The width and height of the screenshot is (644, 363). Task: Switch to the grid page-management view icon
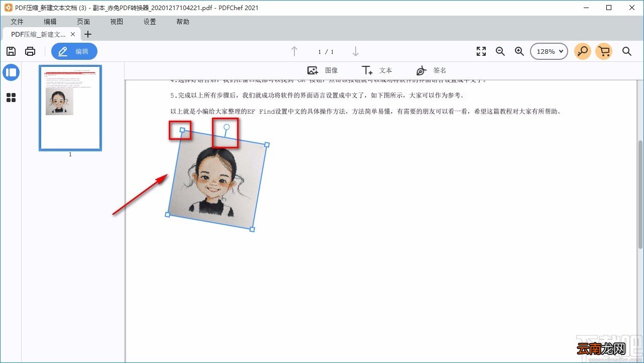pos(11,98)
